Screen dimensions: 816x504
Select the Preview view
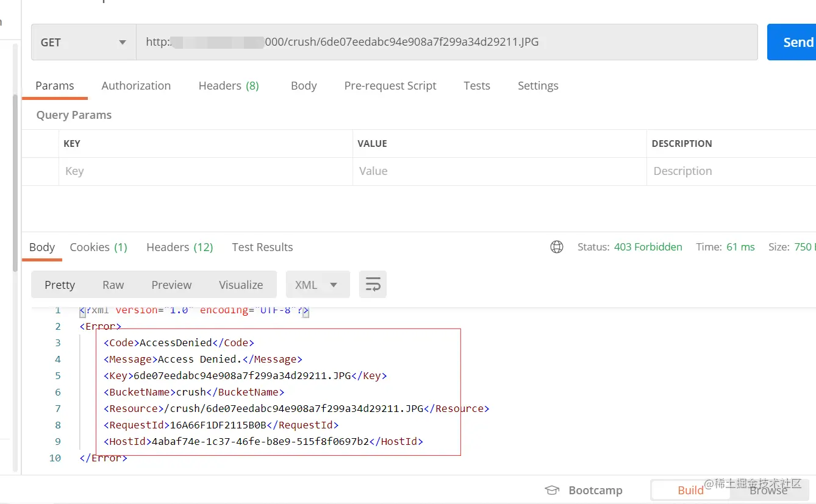coord(171,285)
